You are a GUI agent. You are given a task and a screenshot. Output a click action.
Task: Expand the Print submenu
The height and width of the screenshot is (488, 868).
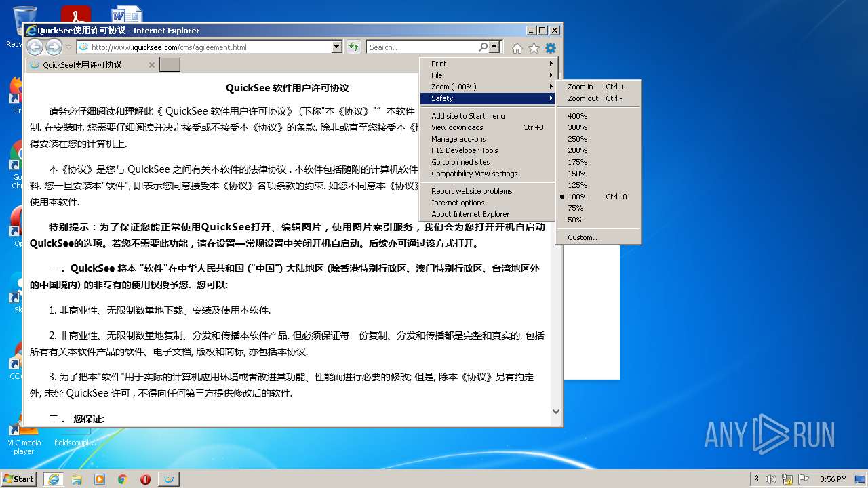488,64
